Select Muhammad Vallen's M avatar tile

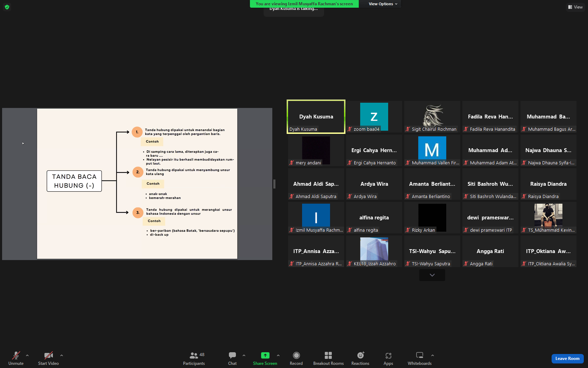point(432,150)
